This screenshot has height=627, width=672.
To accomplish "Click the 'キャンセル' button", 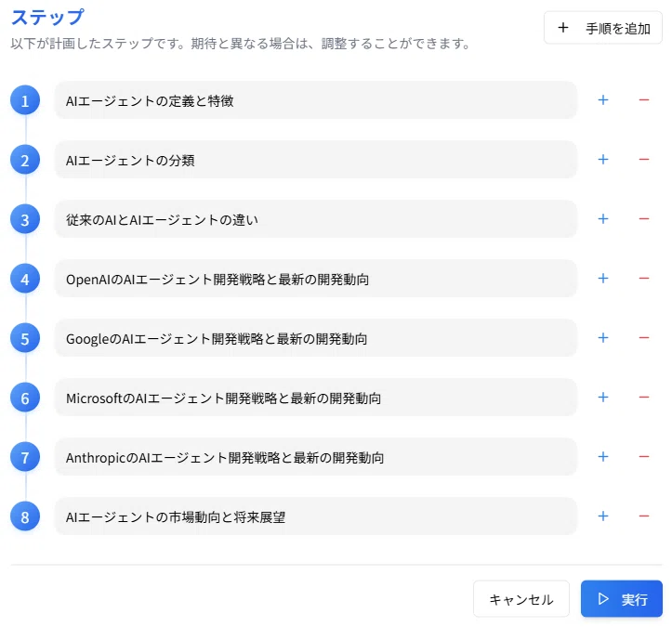I will pos(521,599).
